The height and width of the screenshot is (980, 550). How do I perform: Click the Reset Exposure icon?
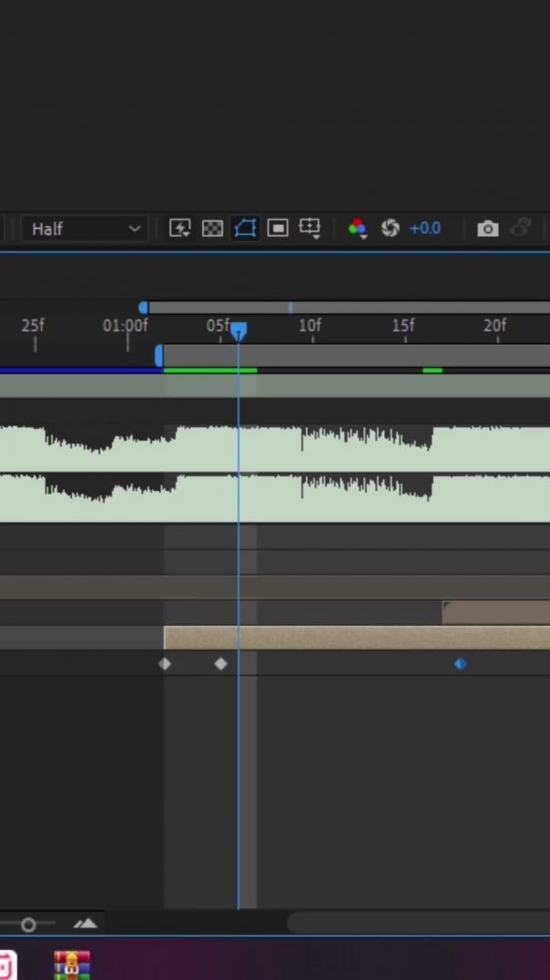tap(390, 229)
